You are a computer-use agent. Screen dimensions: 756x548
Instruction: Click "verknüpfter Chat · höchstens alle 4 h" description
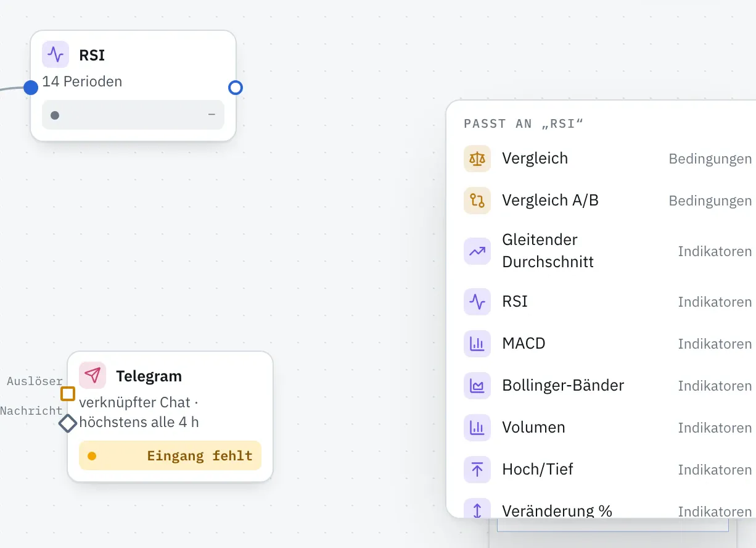139,412
